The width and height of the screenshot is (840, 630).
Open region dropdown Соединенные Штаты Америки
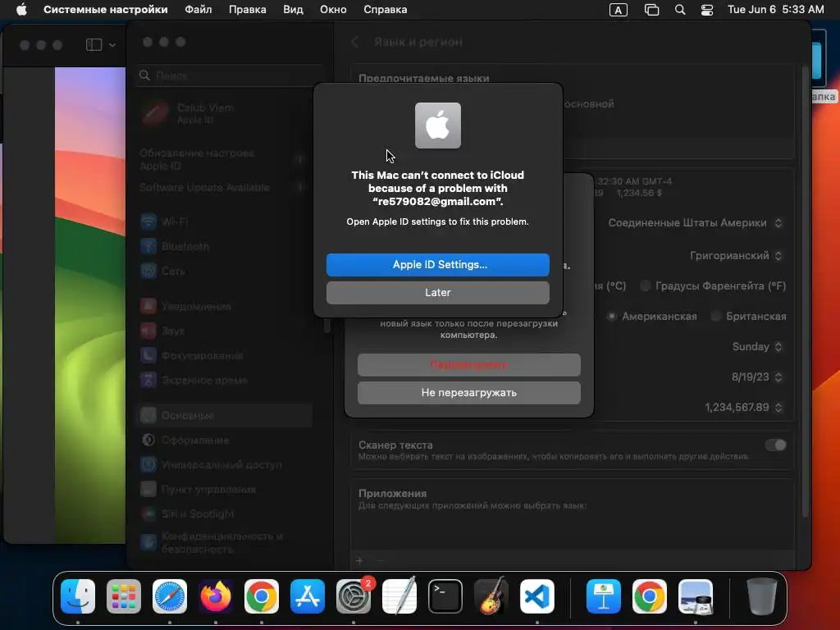coord(696,223)
